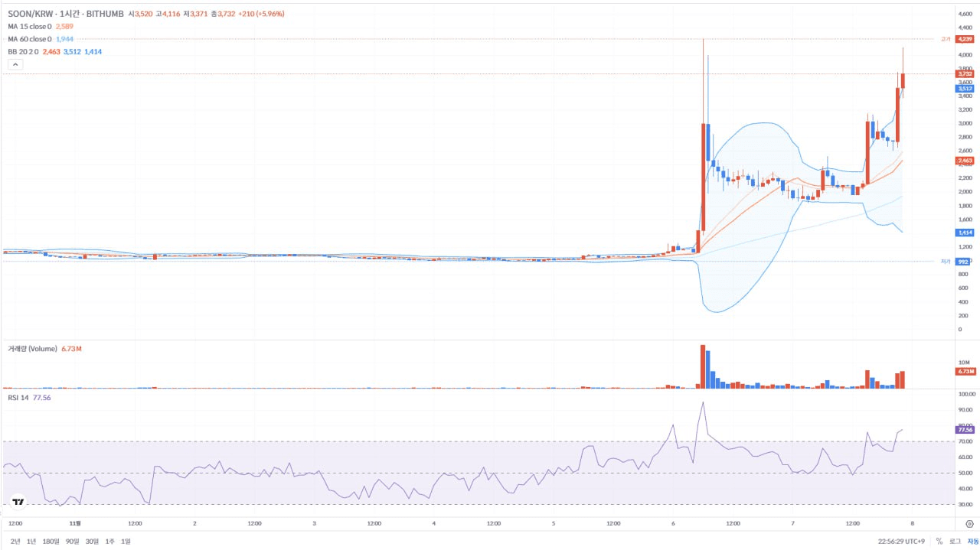Select the 30일 date range
The width and height of the screenshot is (980, 550).
coord(92,541)
